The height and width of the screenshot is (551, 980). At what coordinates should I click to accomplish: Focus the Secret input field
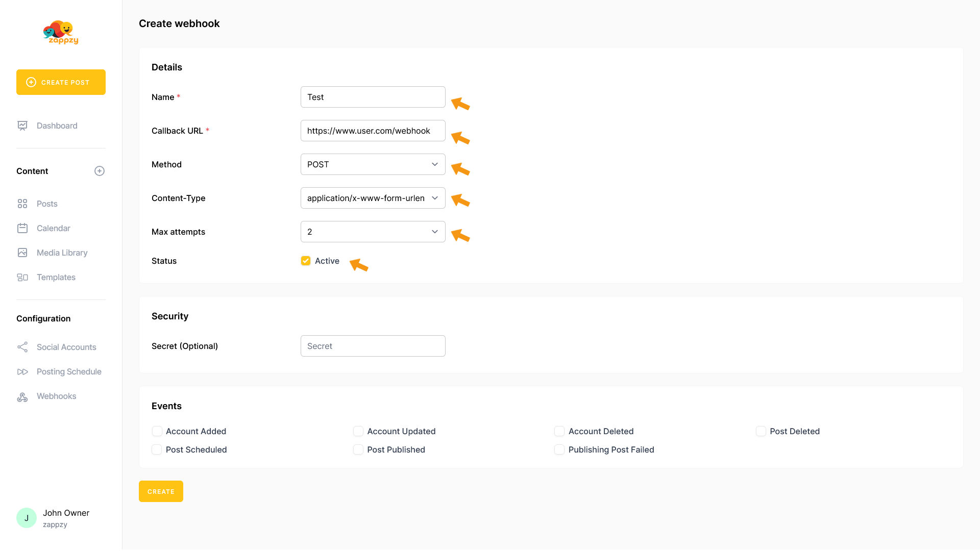pyautogui.click(x=373, y=346)
